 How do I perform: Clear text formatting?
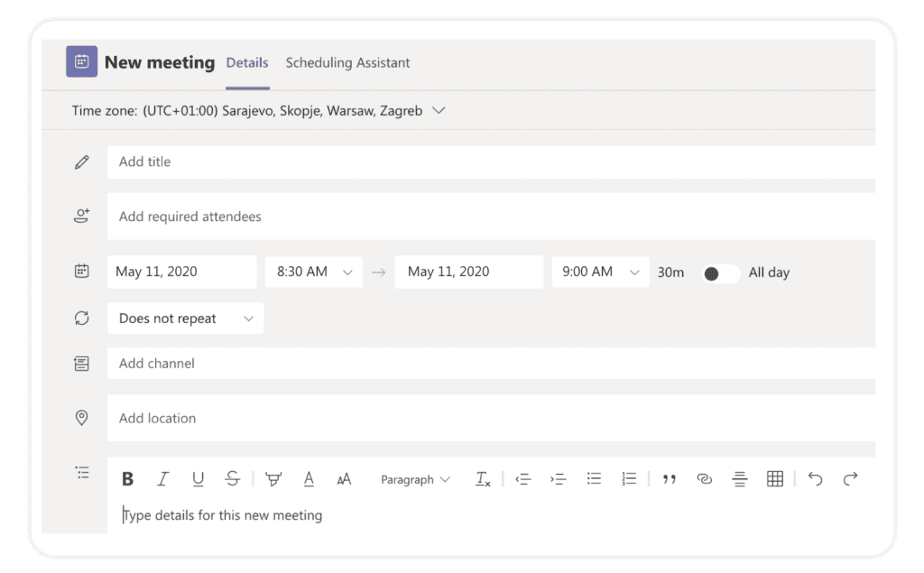click(x=483, y=479)
